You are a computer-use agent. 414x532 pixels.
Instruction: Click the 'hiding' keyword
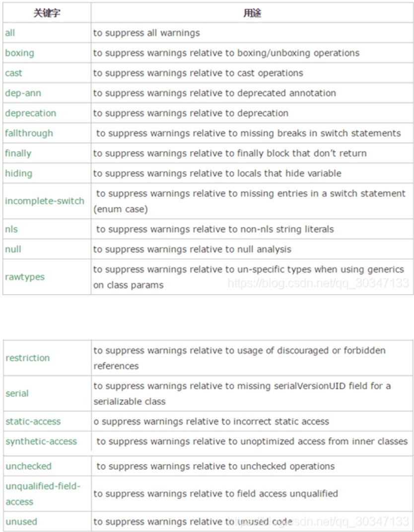[x=18, y=173]
